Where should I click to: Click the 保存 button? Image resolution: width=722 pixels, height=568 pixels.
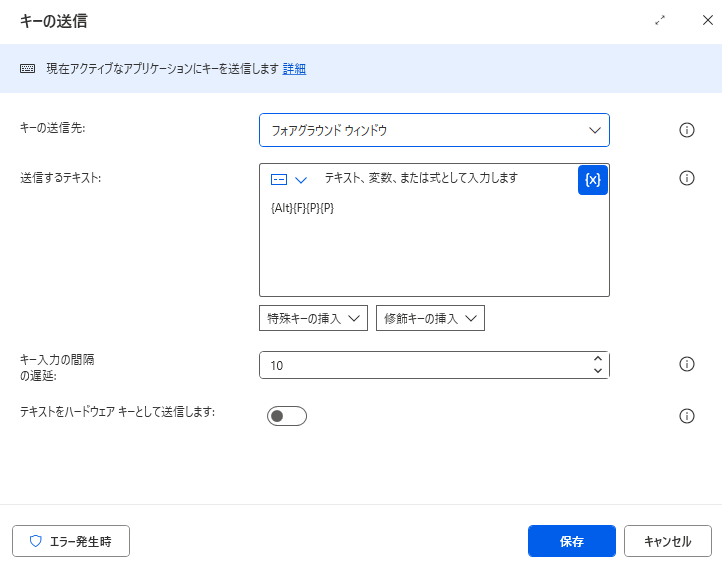pos(571,541)
